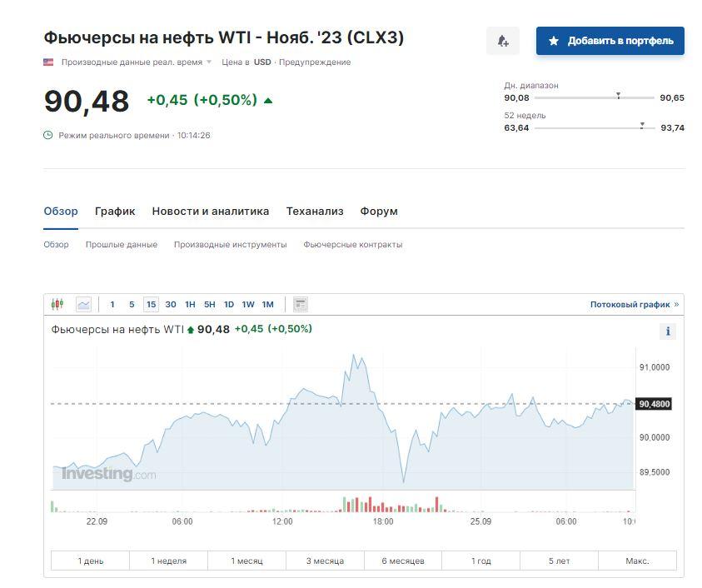Switch to the main Обзор tab
Viewport: 702px width, 588px height.
[x=61, y=211]
